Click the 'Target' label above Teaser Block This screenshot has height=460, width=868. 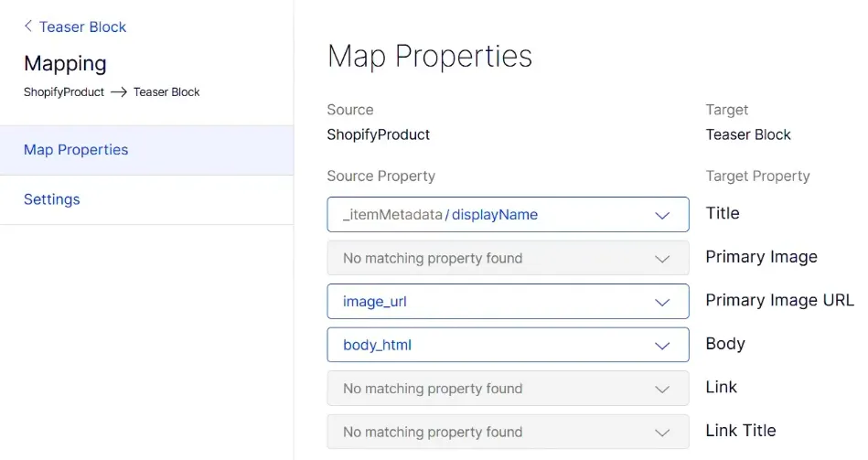click(x=727, y=110)
